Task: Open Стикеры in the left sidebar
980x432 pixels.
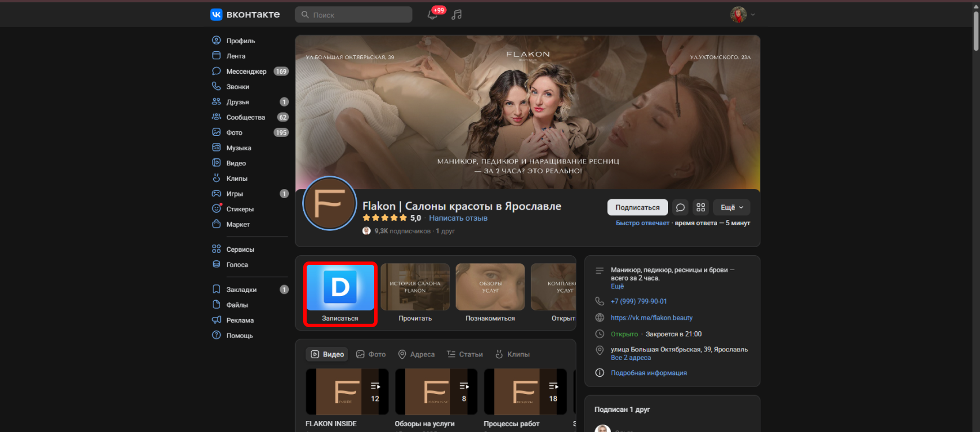Action: click(240, 209)
